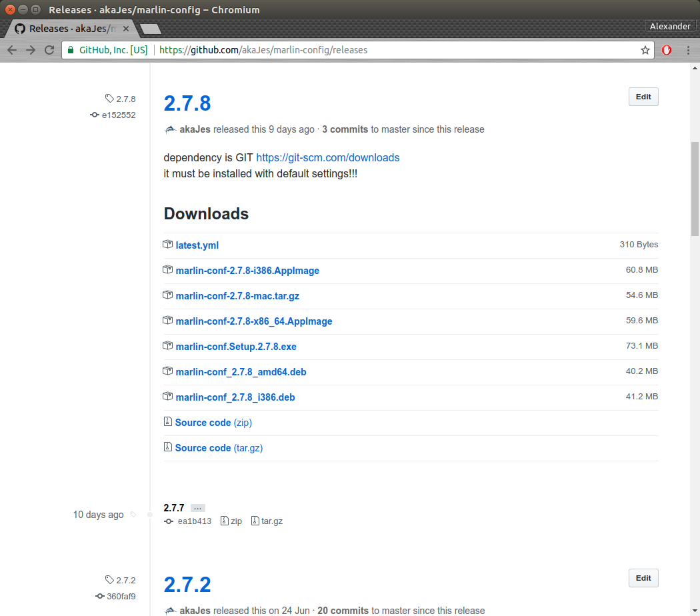Click the Alexander session button
Viewport: 700px width, 616px height.
[x=670, y=26]
